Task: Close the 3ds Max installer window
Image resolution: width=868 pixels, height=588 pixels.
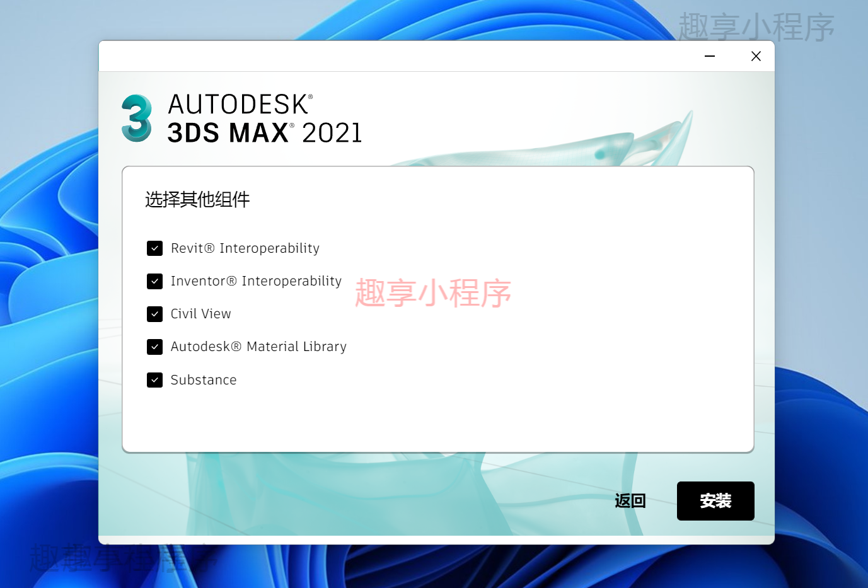Action: [x=756, y=56]
